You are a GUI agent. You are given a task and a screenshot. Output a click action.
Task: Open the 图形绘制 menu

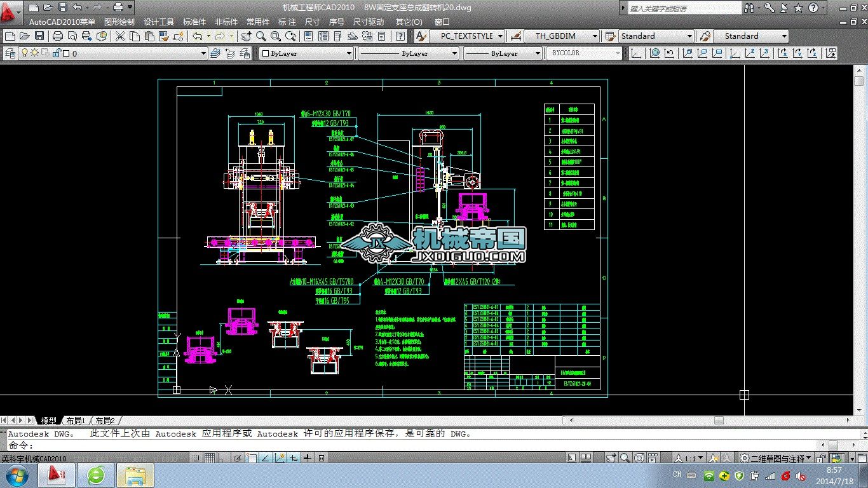[119, 22]
